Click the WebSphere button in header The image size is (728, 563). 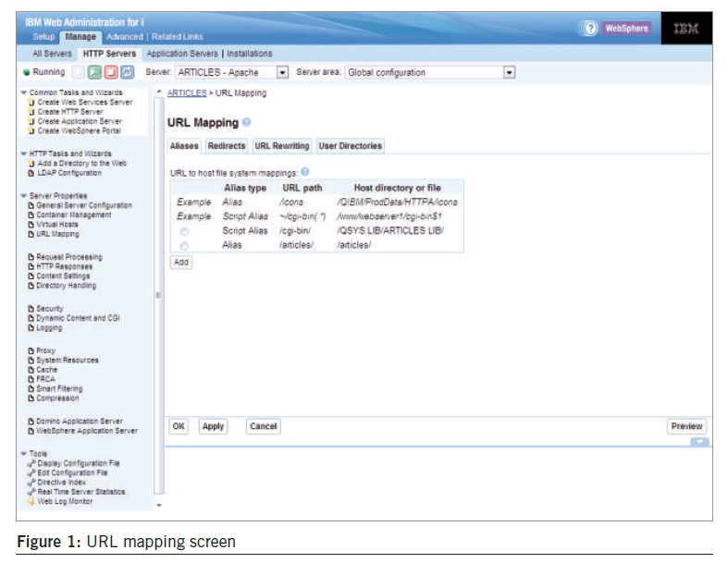click(627, 29)
